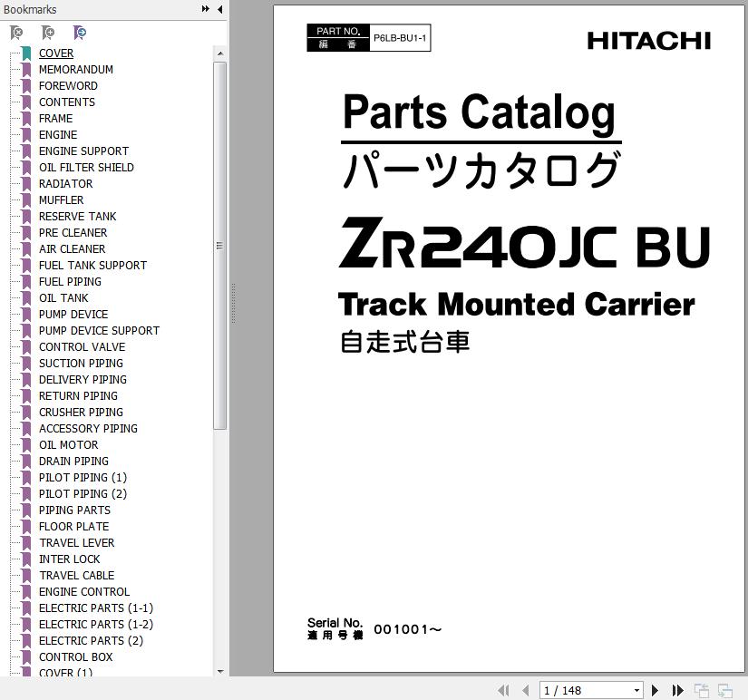This screenshot has height=700, width=748.
Task: Click the dotted splitter grip beside the page
Action: [233, 304]
